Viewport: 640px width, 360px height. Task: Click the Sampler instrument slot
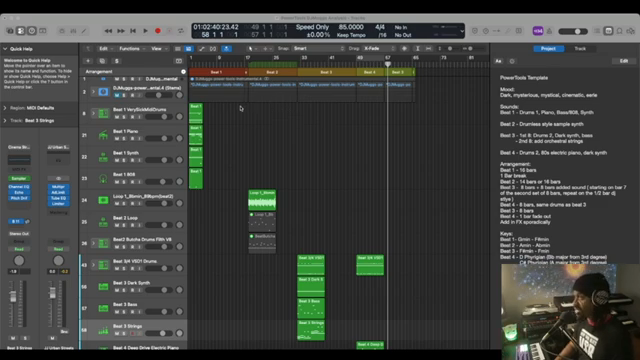pyautogui.click(x=19, y=178)
